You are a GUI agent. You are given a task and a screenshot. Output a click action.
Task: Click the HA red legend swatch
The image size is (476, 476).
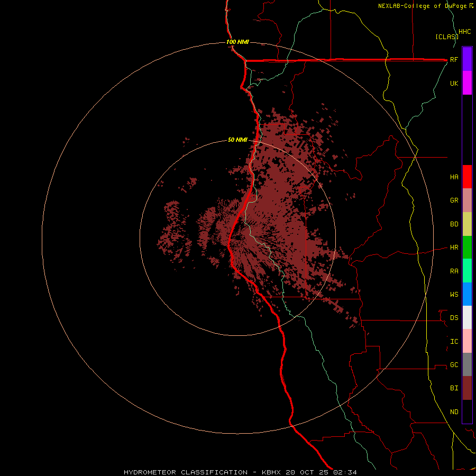(467, 177)
